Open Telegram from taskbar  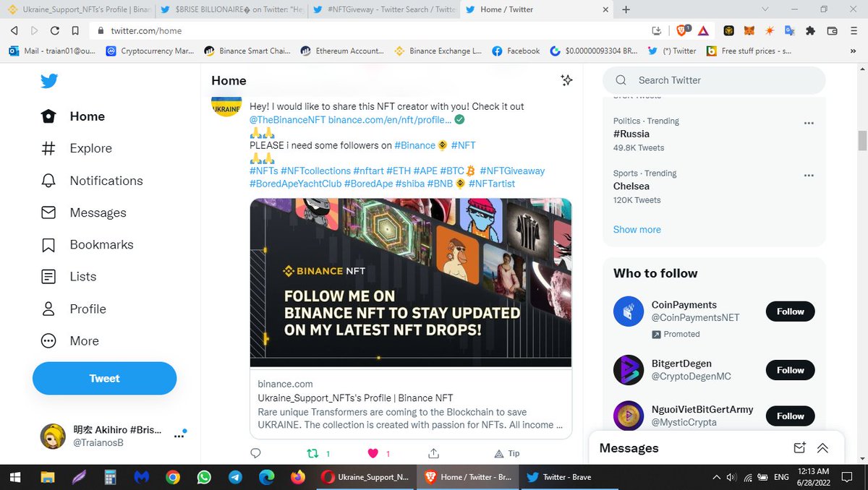pyautogui.click(x=235, y=477)
